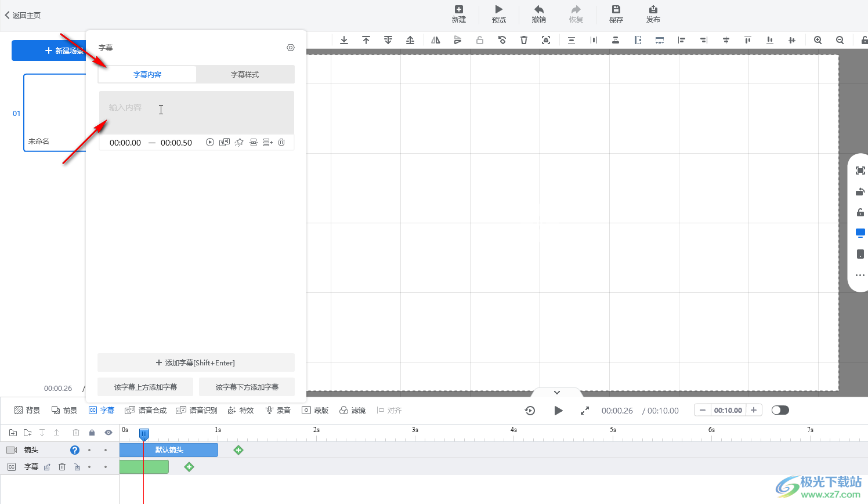This screenshot has height=504, width=868.
Task: Click replay from start icon
Action: (x=530, y=411)
